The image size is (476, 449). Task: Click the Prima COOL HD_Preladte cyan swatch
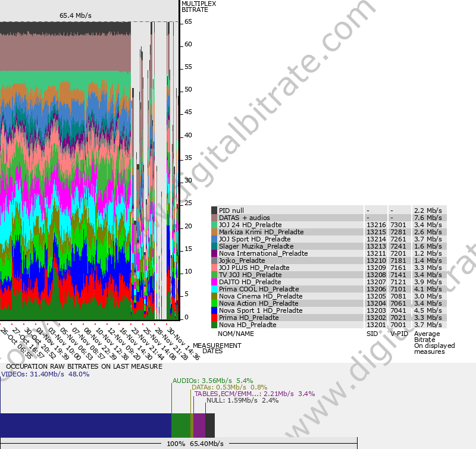214,289
